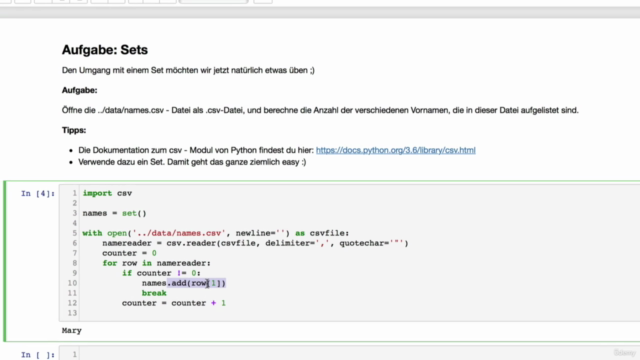Click the csv.reader namereader line
This screenshot has height=360, width=640.
[255, 243]
